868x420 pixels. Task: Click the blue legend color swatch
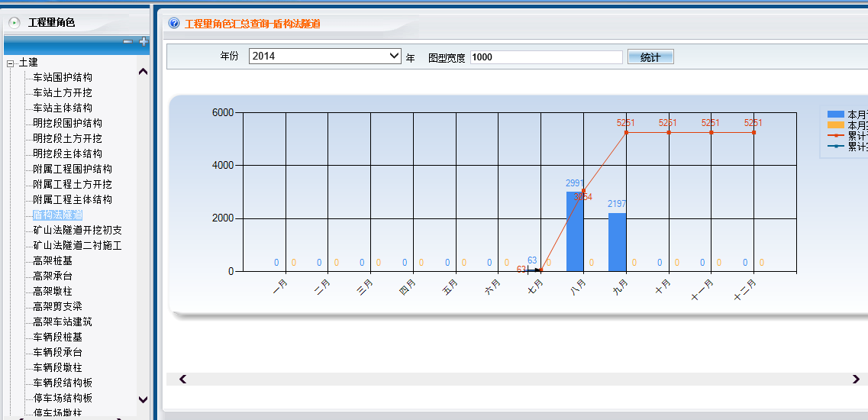836,115
